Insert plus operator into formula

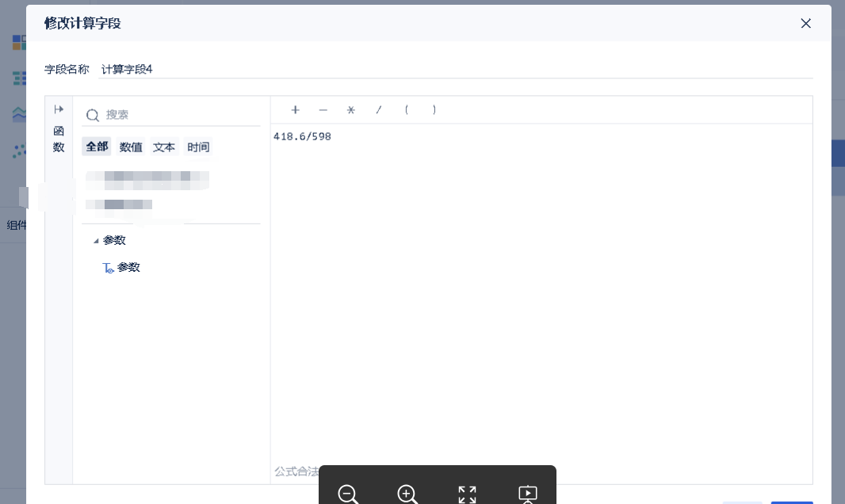click(x=296, y=110)
